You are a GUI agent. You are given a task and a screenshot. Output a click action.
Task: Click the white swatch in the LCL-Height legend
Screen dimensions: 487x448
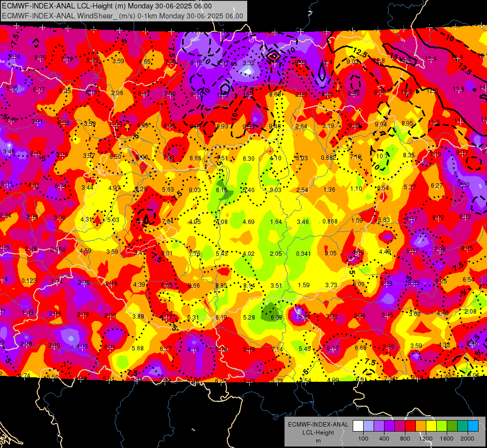[358, 426]
